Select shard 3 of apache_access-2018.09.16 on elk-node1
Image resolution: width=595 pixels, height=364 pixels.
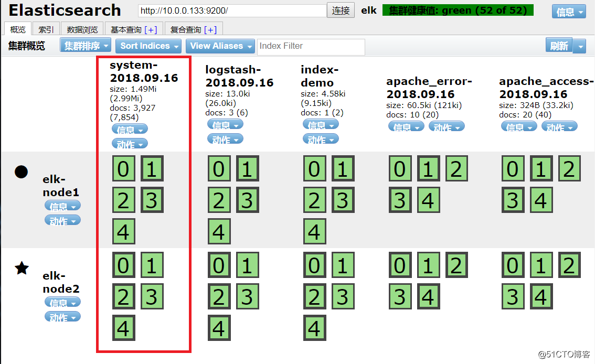[x=513, y=200]
